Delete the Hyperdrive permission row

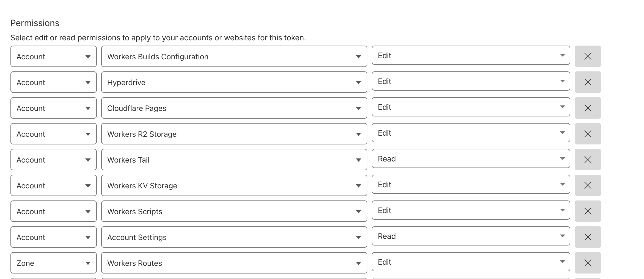coord(587,82)
